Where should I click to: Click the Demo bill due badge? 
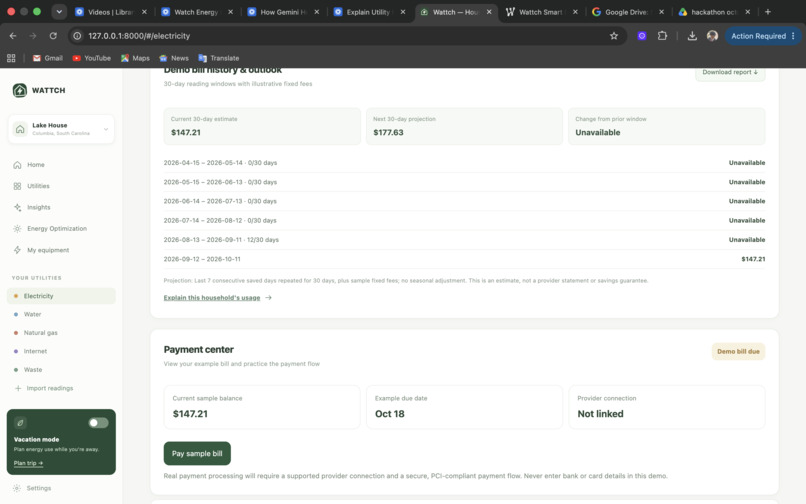tap(738, 352)
